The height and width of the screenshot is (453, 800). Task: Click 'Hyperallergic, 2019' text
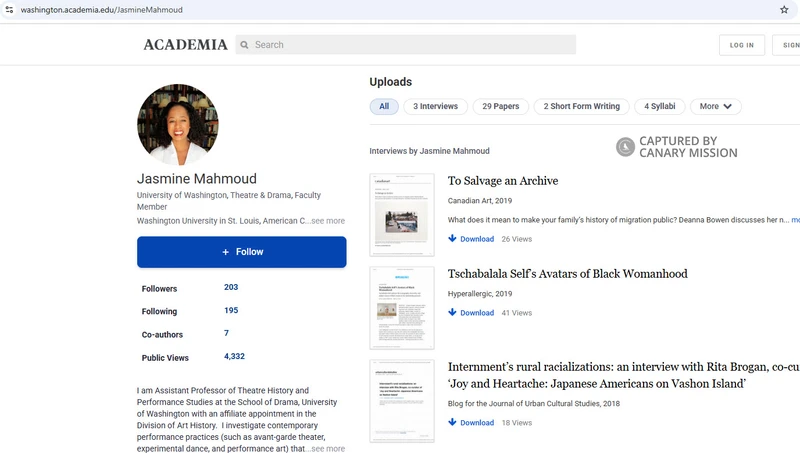[x=480, y=293]
